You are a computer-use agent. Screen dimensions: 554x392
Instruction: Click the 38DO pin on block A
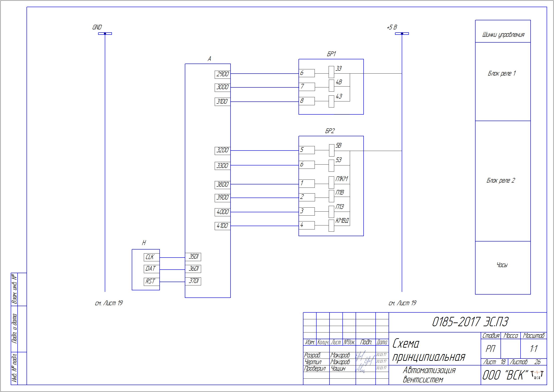pos(222,185)
